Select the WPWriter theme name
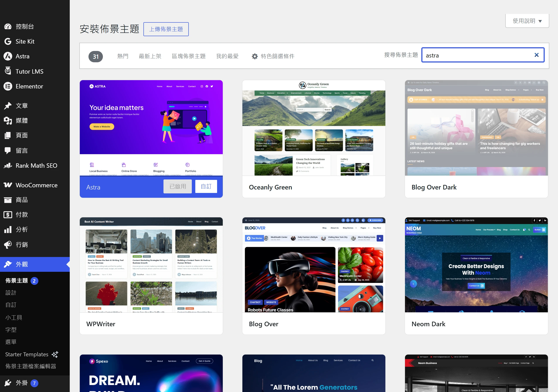The image size is (558, 392). [x=101, y=324]
